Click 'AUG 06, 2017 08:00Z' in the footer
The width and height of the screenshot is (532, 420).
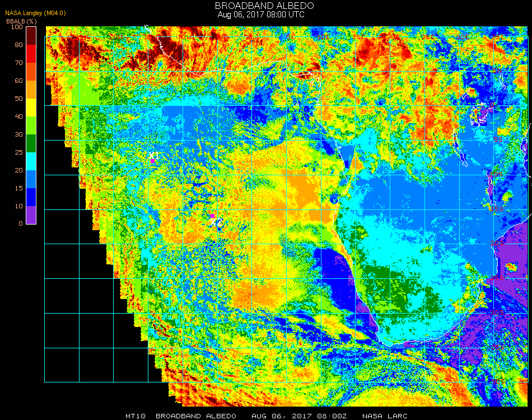click(x=299, y=416)
